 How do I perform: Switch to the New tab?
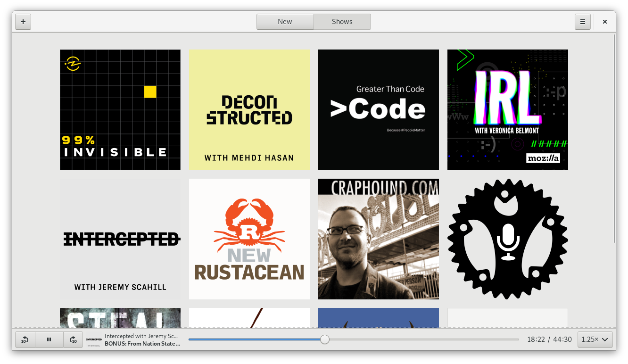[x=285, y=22]
